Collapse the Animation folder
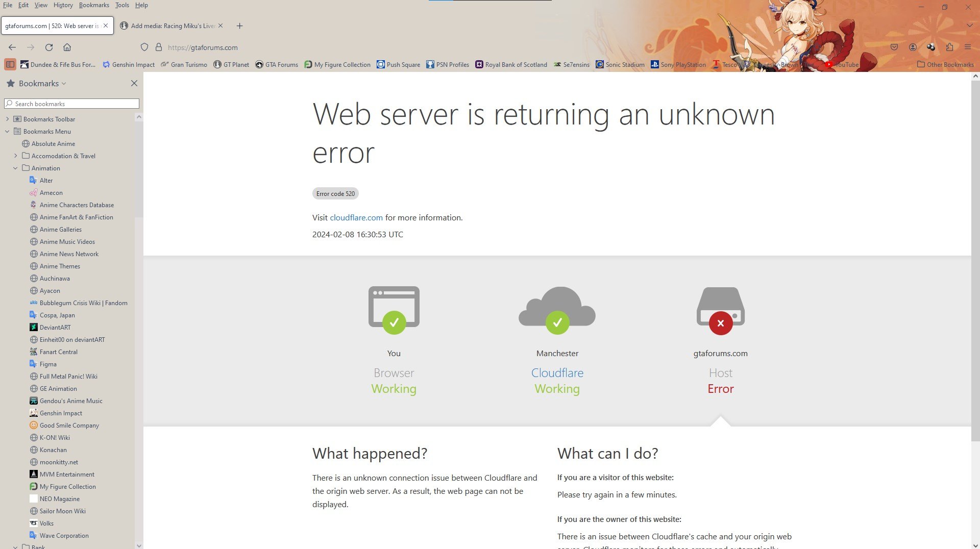 (x=15, y=168)
